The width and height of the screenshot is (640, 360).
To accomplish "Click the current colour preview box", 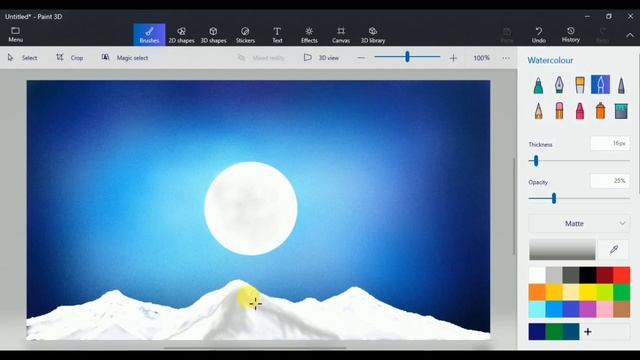I will pyautogui.click(x=562, y=249).
